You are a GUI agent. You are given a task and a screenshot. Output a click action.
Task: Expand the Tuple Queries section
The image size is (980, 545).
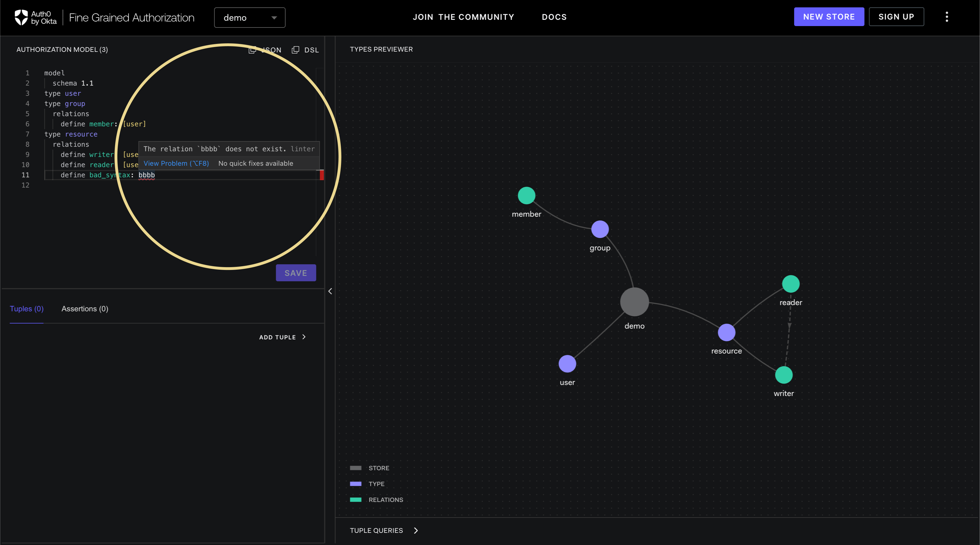point(384,531)
